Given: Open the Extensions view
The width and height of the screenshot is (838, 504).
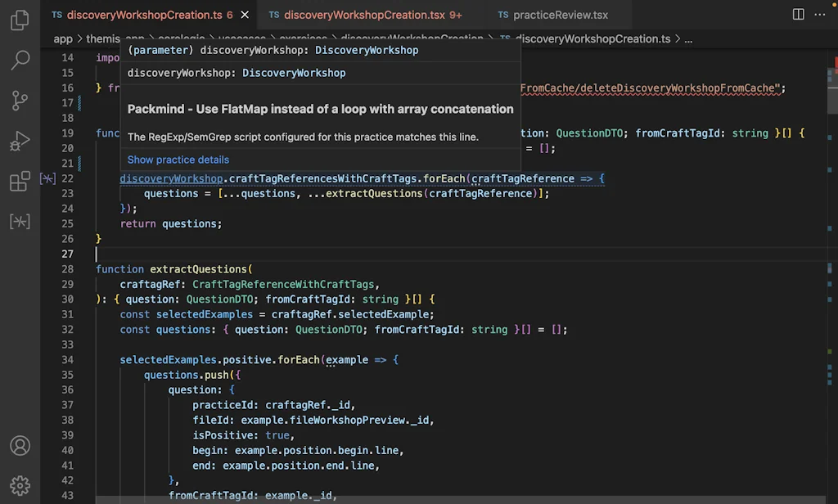Looking at the screenshot, I should coord(20,182).
